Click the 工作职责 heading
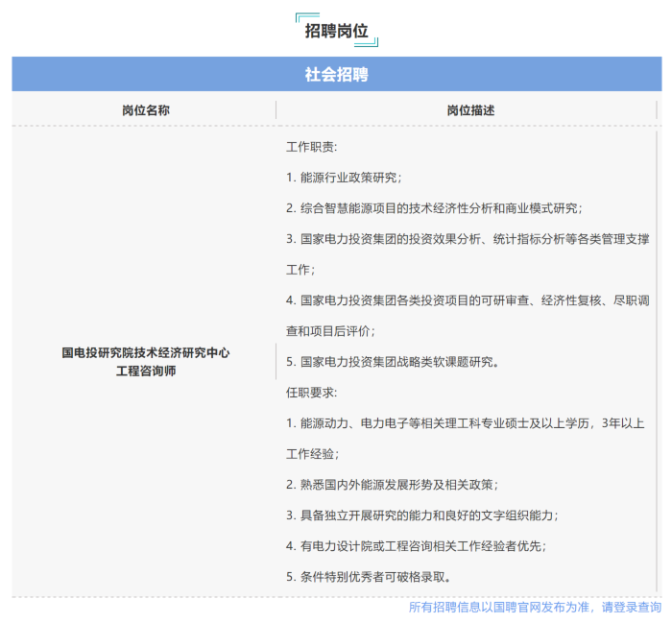The width and height of the screenshot is (672, 623). [x=312, y=147]
